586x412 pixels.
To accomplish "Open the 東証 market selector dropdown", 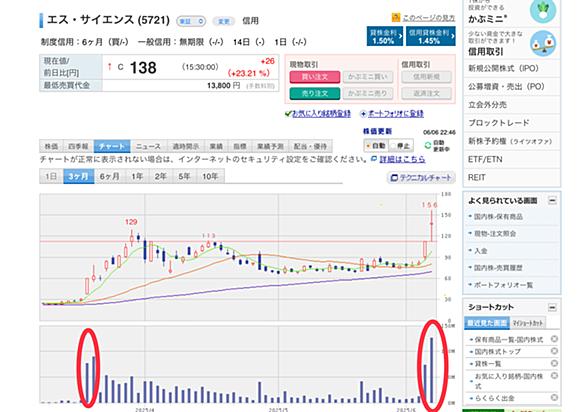I will point(191,21).
